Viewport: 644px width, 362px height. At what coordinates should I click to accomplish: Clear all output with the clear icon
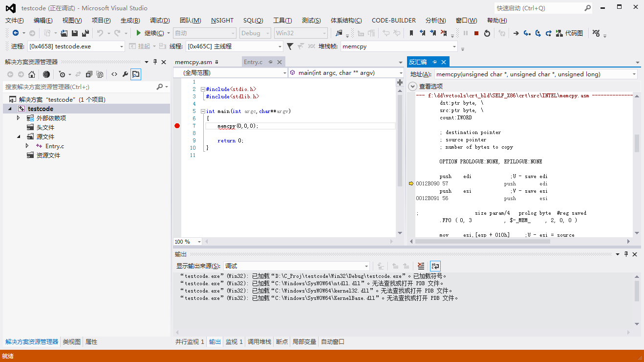[421, 266]
